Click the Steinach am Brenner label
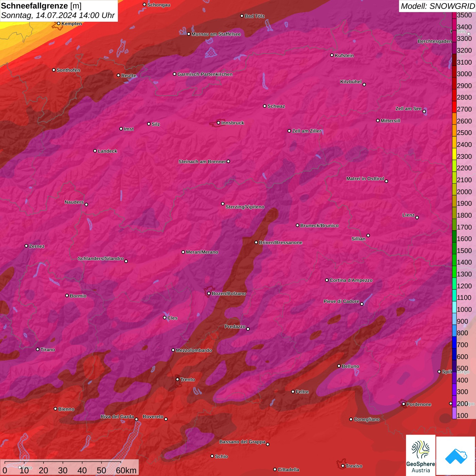 [x=202, y=161]
